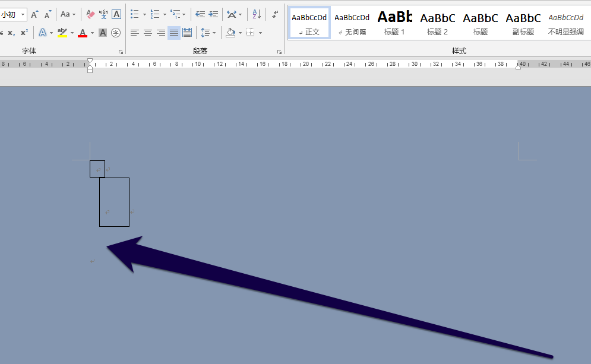Viewport: 591px width, 364px height.
Task: Center the paragraph text
Action: [148, 33]
